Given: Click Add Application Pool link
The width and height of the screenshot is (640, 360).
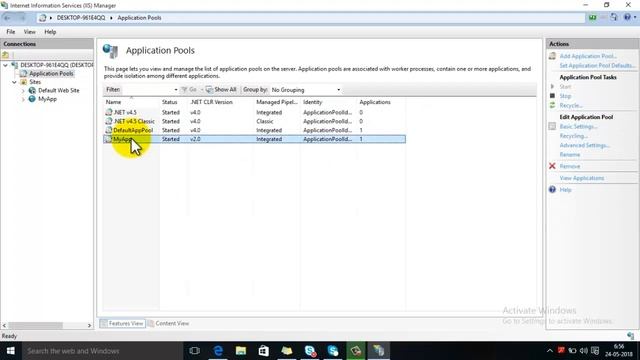Looking at the screenshot, I should [x=588, y=56].
